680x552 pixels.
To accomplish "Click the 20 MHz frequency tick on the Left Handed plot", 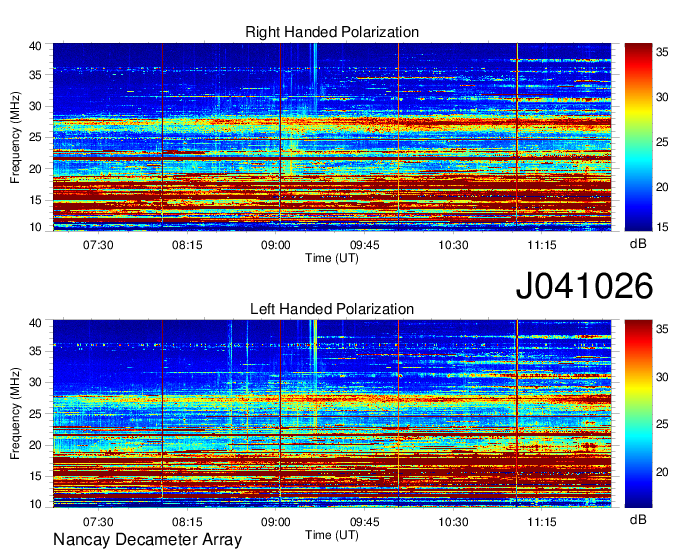I will [x=35, y=445].
